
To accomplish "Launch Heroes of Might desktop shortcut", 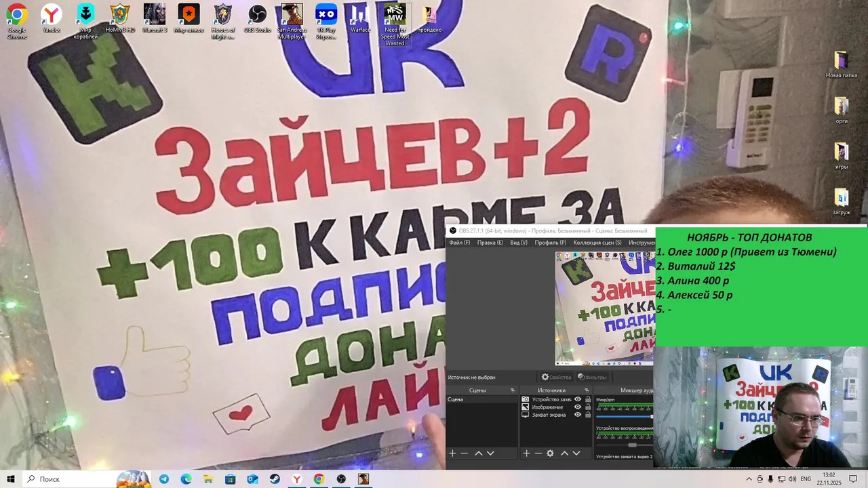I will coord(223,21).
